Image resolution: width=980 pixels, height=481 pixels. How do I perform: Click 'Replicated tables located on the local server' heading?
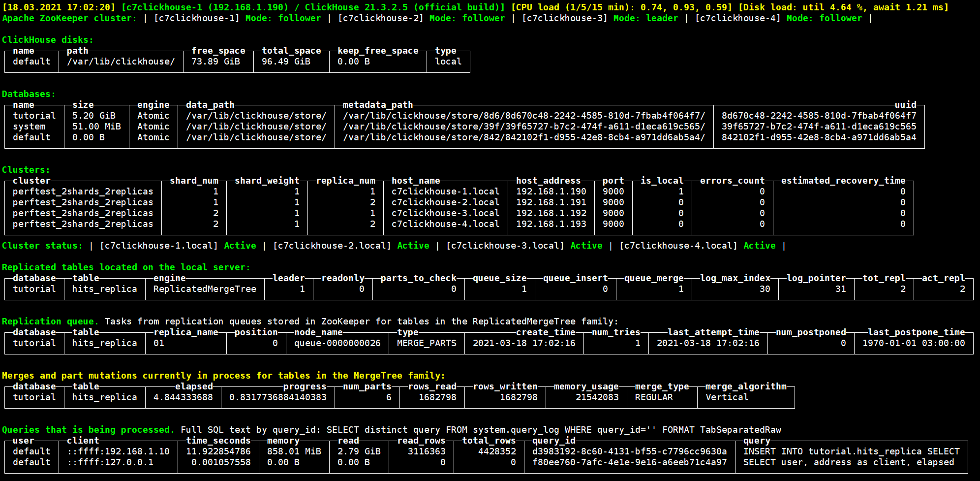[126, 267]
